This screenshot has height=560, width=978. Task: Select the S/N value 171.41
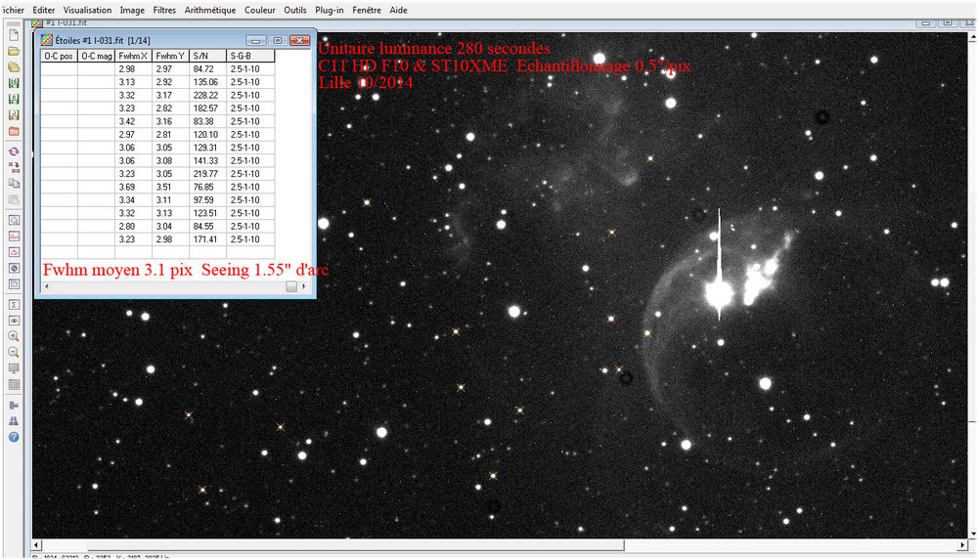pyautogui.click(x=205, y=239)
